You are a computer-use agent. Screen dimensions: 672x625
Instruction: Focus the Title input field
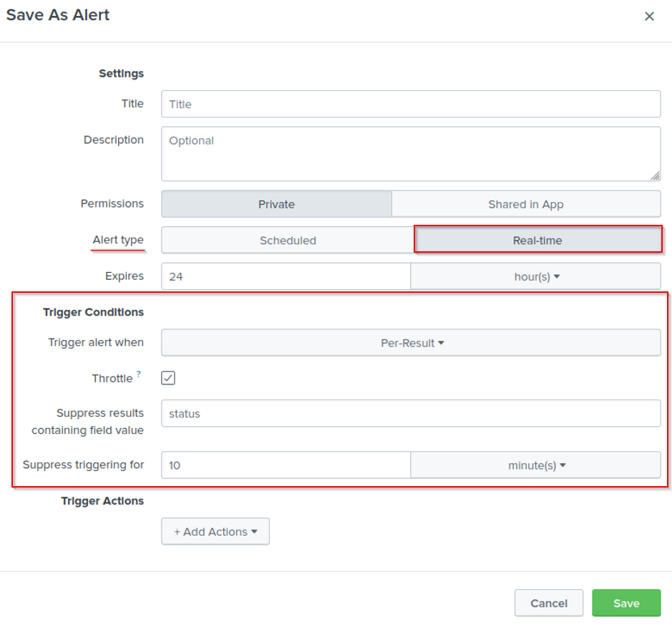410,105
